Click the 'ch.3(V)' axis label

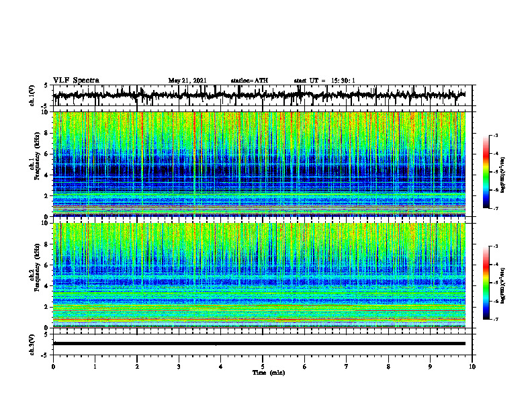(x=32, y=345)
